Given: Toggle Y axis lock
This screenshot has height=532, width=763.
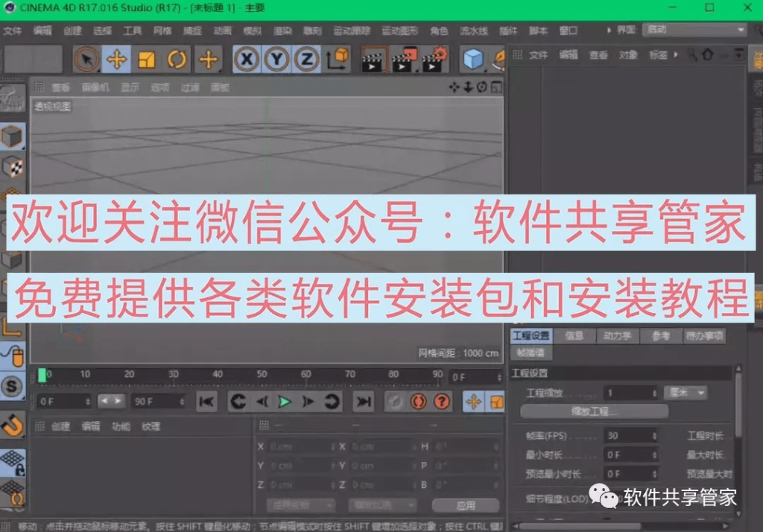Looking at the screenshot, I should tap(276, 60).
